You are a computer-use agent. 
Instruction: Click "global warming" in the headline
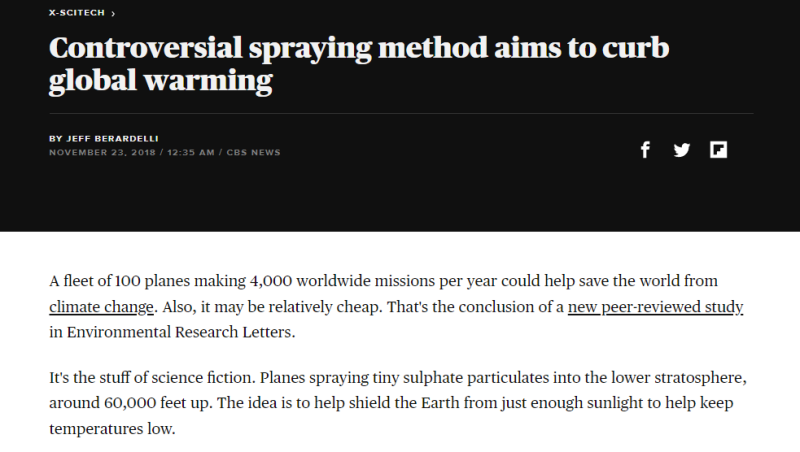point(161,80)
